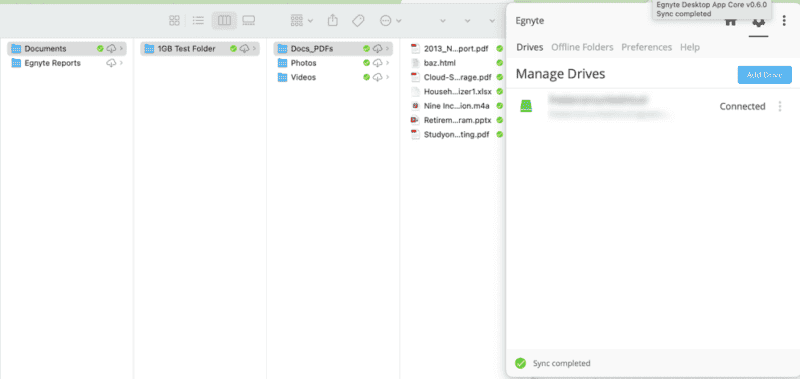Select file Studyon...ting.pdf
Screen dimensions: 800x379
pyautogui.click(x=456, y=135)
